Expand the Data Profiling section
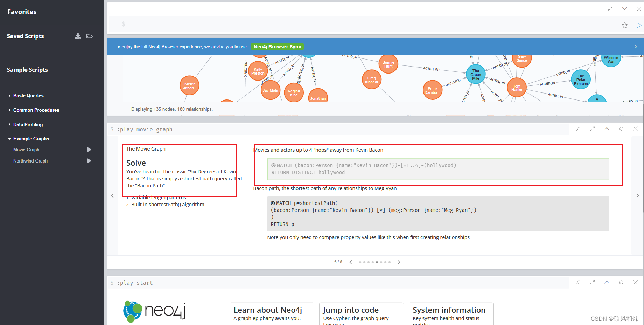644x325 pixels. click(x=28, y=124)
